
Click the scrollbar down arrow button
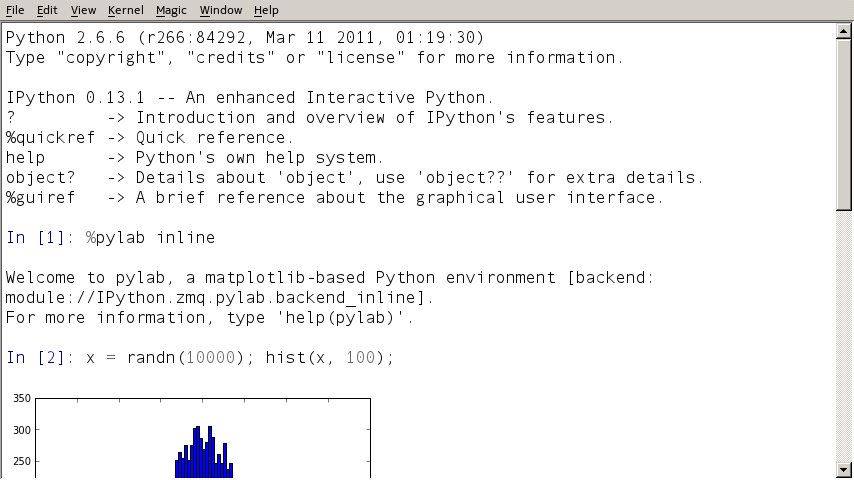coord(843,469)
